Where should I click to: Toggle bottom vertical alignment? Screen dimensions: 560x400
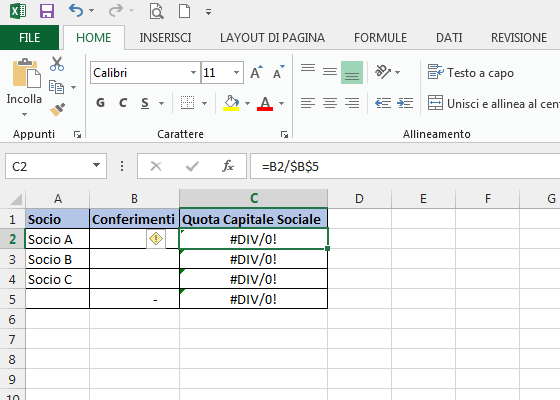[x=352, y=72]
